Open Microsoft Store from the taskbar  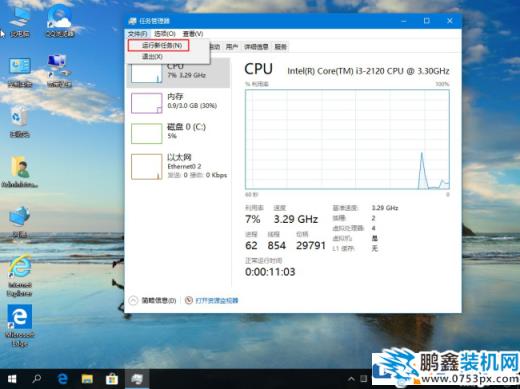(112, 379)
